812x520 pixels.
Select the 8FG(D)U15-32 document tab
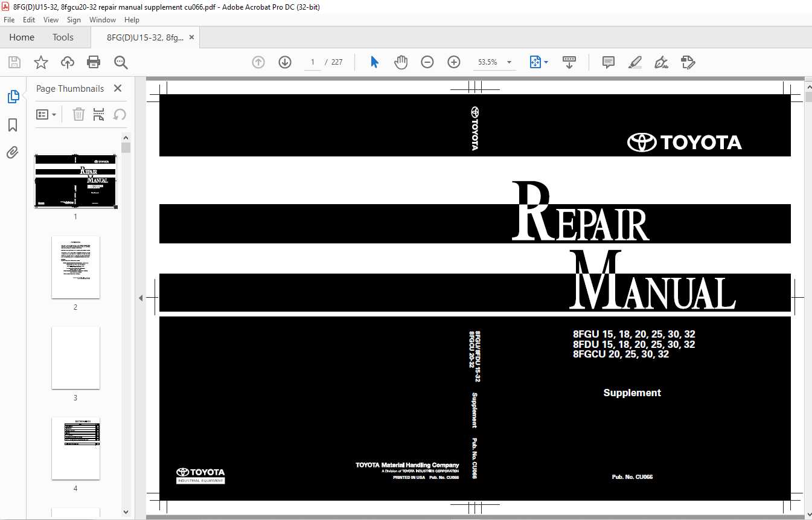coord(145,37)
